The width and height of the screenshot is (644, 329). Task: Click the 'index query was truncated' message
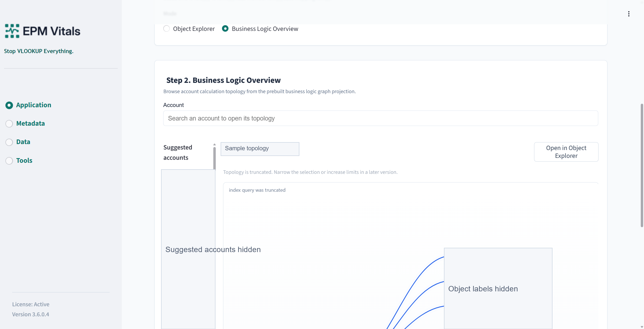257,190
